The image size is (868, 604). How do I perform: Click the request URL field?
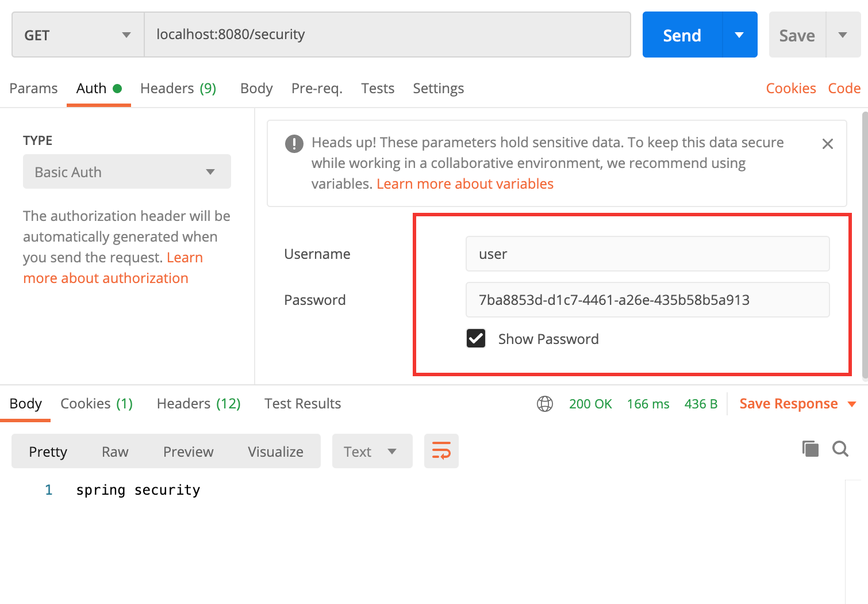387,35
